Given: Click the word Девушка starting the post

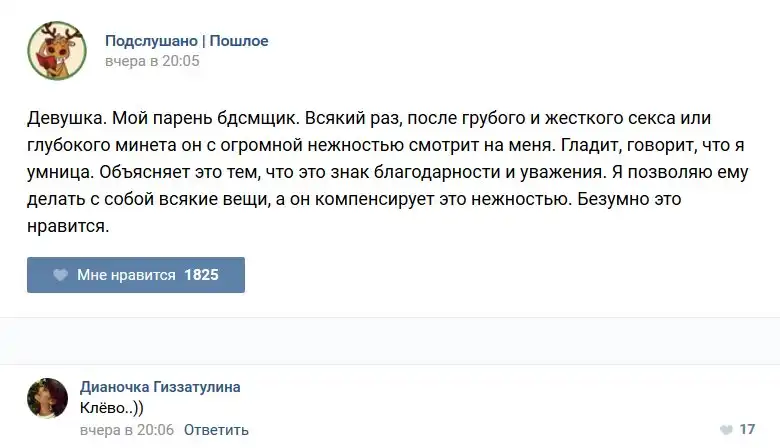Looking at the screenshot, I should 64,118.
